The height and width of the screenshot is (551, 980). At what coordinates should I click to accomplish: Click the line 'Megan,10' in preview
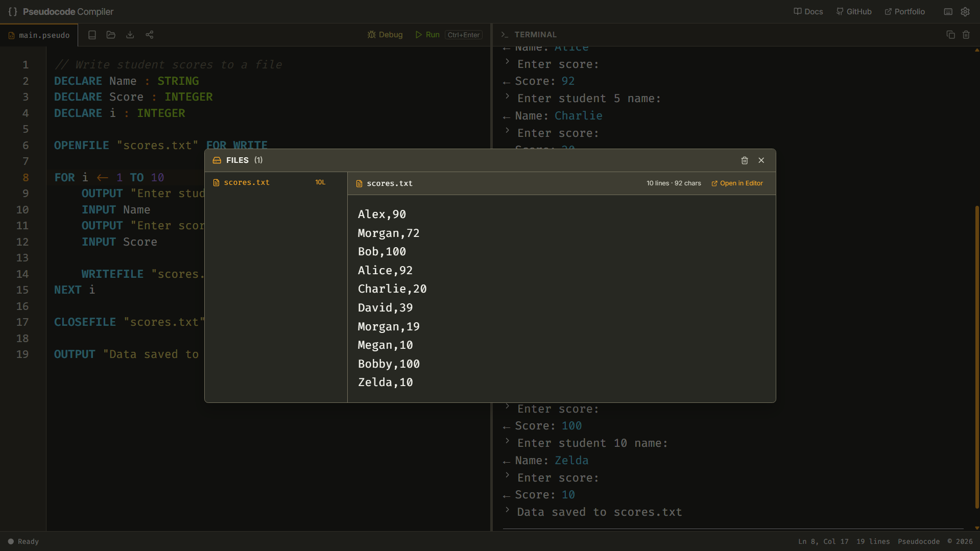tap(386, 345)
